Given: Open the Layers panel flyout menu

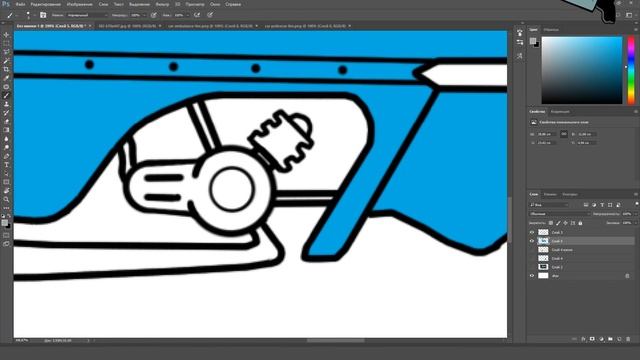Looking at the screenshot, I should [x=636, y=194].
